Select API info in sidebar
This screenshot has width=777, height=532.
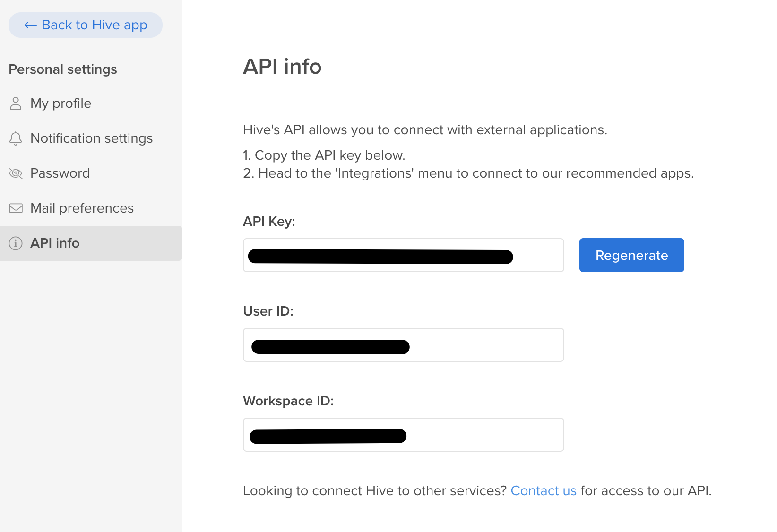point(91,243)
